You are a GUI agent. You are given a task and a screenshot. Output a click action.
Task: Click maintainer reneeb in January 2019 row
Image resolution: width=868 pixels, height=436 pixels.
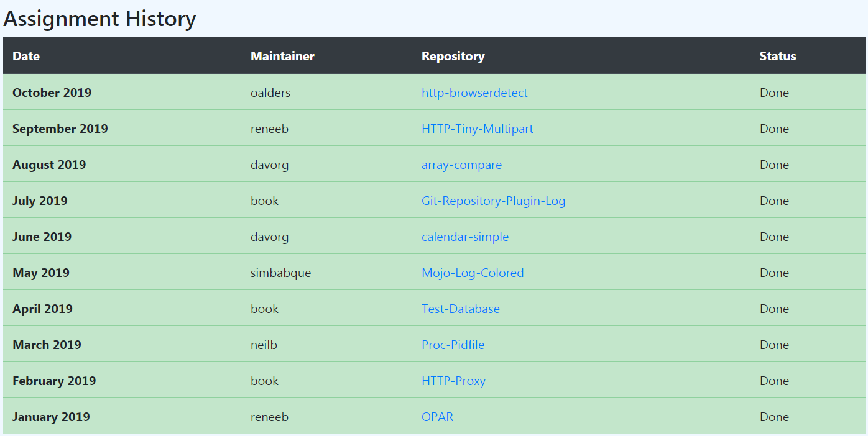click(270, 417)
